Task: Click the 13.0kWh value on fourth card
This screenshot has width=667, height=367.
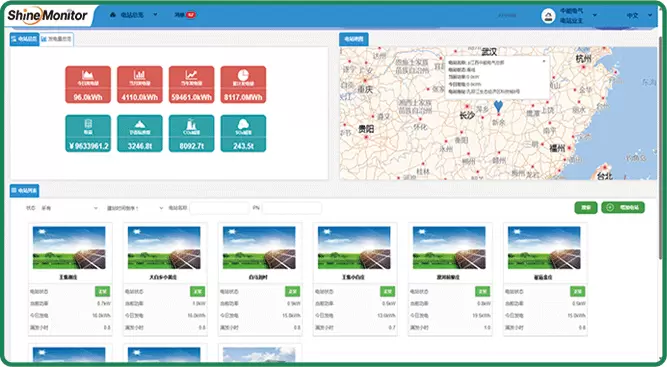Action: tap(387, 316)
